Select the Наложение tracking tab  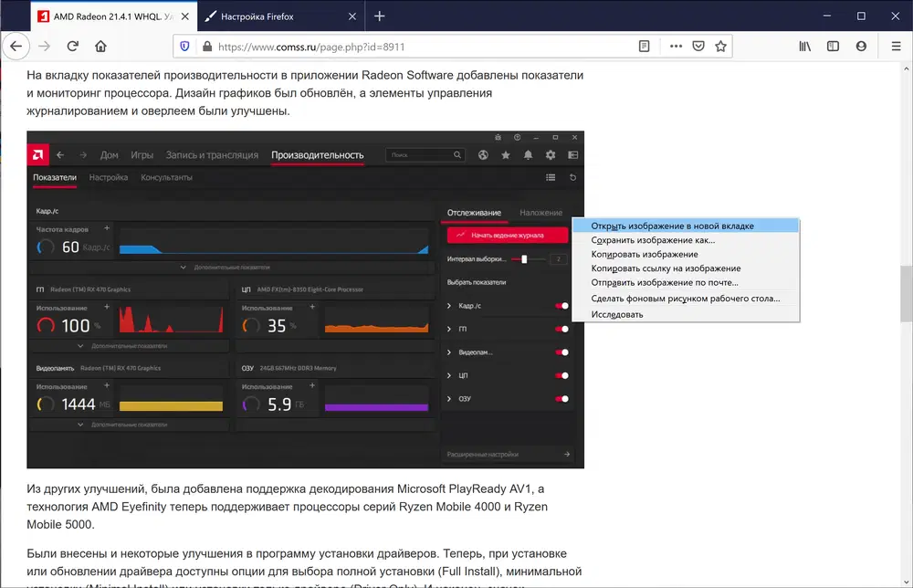[540, 213]
